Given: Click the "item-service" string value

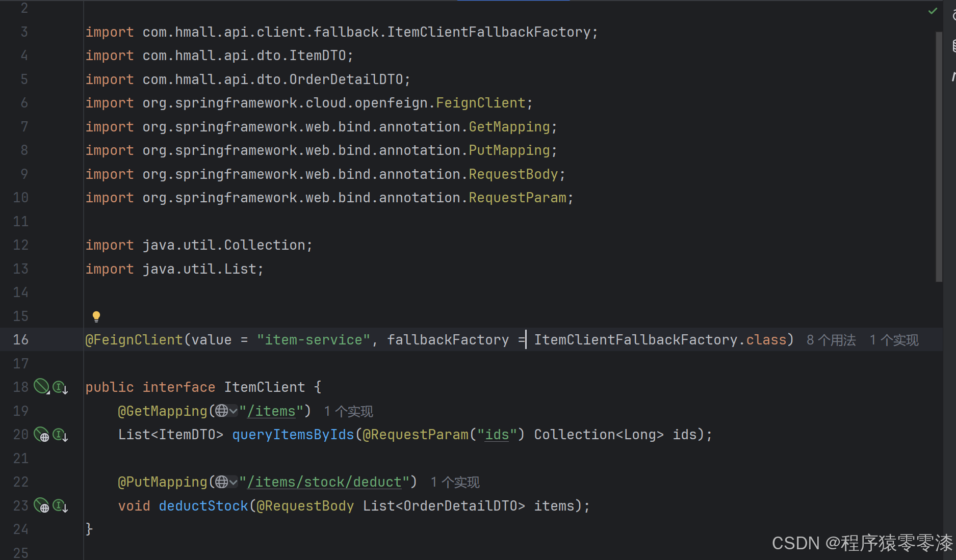Looking at the screenshot, I should pos(314,340).
